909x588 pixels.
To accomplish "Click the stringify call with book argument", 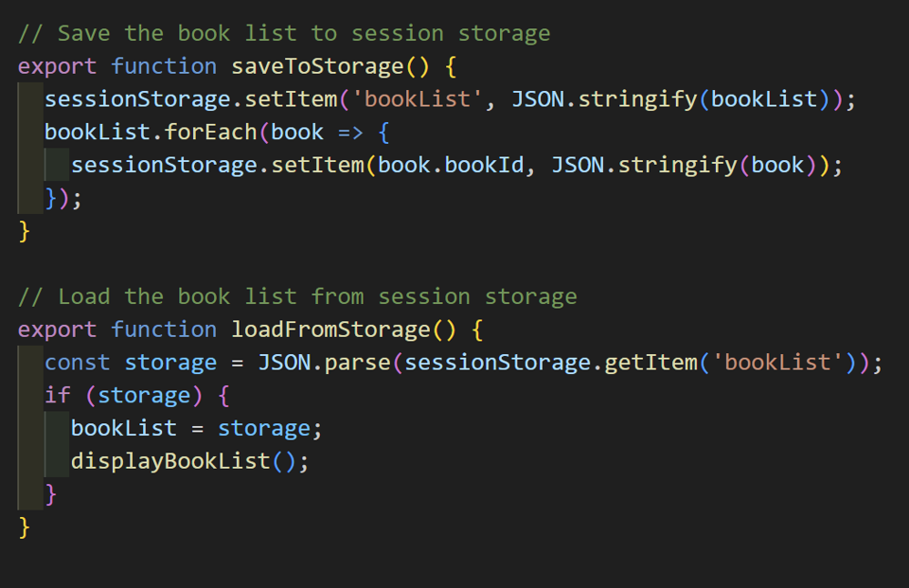I will coord(678,165).
